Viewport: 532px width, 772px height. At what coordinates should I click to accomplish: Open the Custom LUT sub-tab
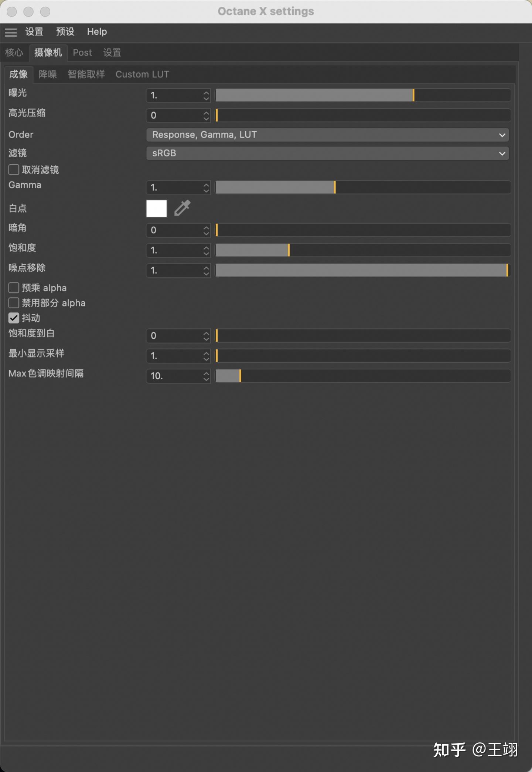point(142,74)
